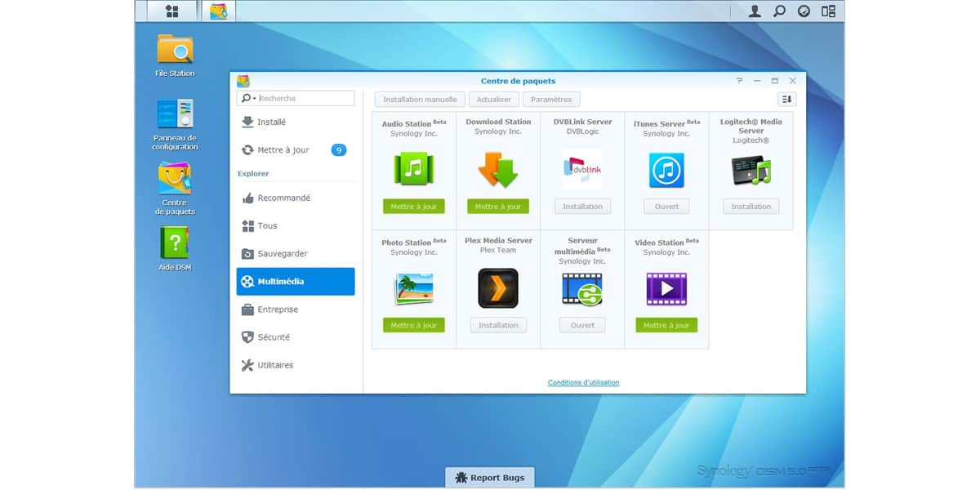Focus the Recherche search field
The image size is (980, 490).
306,98
